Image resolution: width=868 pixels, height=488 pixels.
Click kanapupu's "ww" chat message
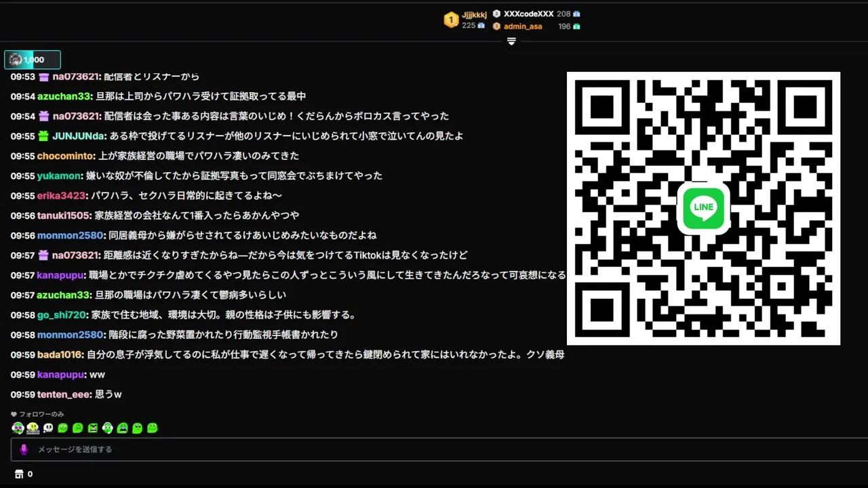point(97,375)
